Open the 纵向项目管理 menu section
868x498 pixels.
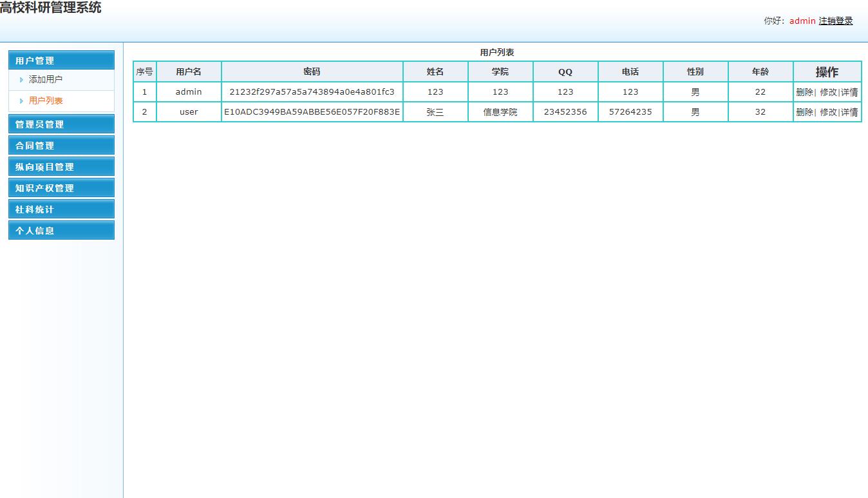tap(61, 167)
